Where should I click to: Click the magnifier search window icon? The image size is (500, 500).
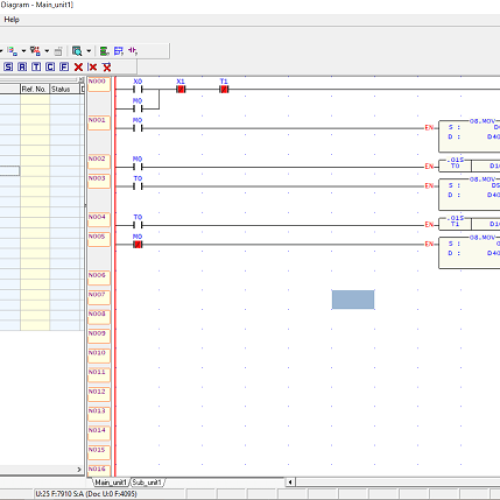click(x=77, y=51)
